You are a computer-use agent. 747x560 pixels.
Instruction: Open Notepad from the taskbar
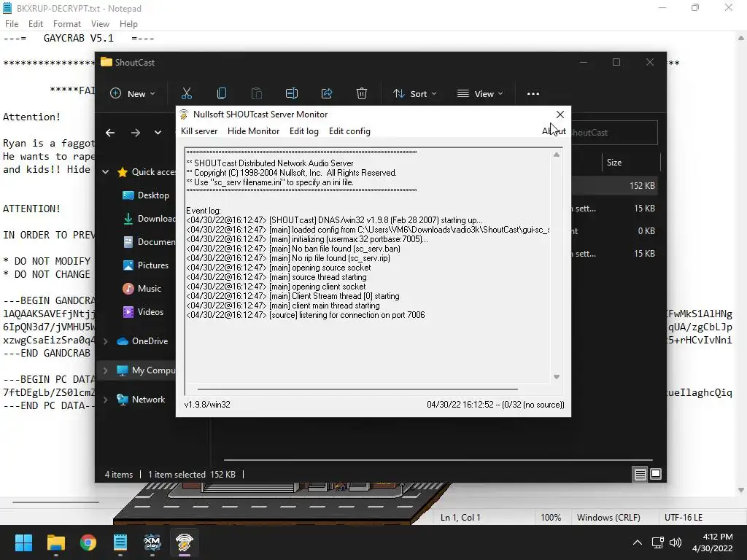click(120, 542)
